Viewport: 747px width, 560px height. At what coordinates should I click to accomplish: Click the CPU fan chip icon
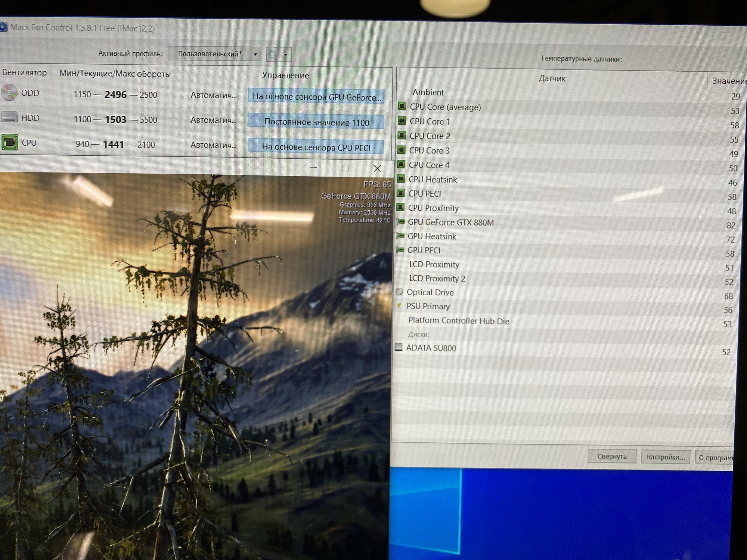pyautogui.click(x=10, y=142)
